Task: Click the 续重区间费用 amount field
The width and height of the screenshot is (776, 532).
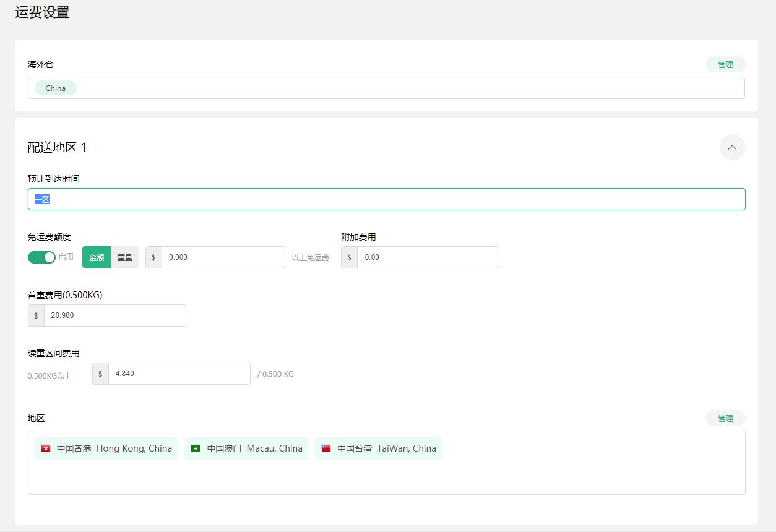Action: [x=179, y=374]
